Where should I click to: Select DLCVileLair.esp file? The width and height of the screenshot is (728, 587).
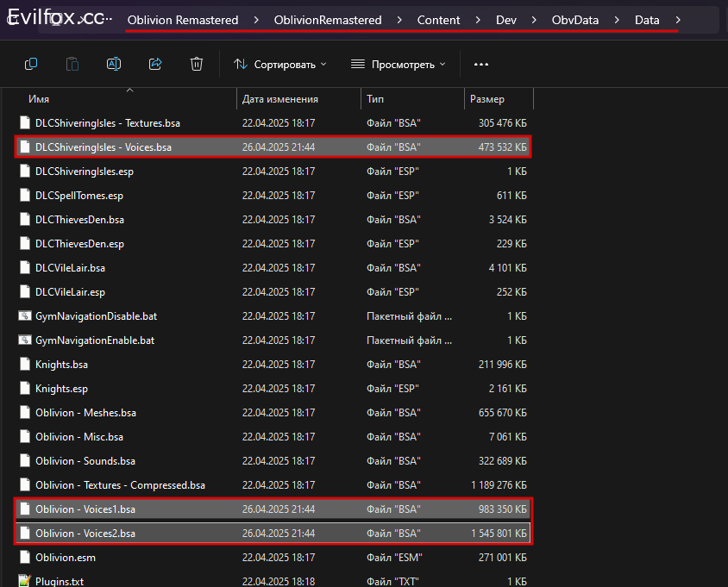click(x=273, y=292)
